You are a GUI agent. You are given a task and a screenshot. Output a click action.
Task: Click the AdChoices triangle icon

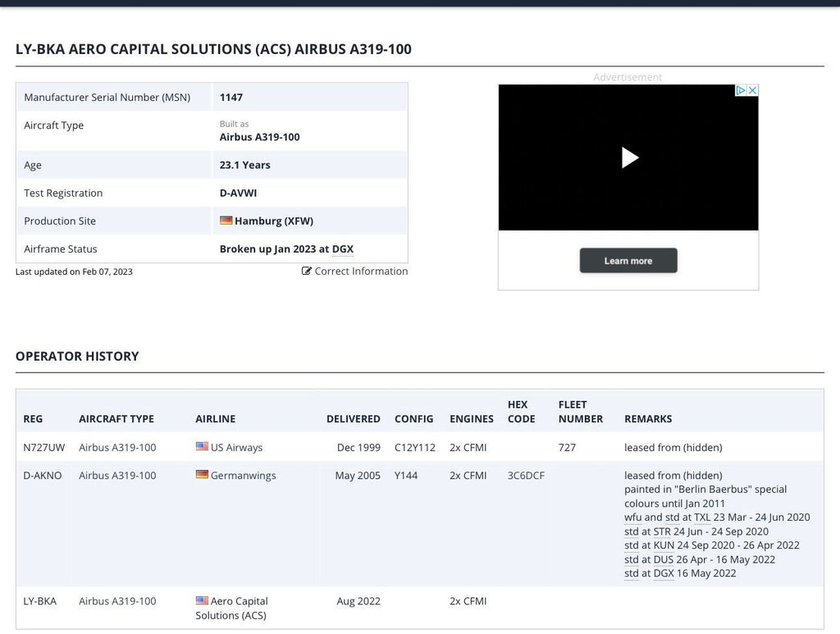741,90
